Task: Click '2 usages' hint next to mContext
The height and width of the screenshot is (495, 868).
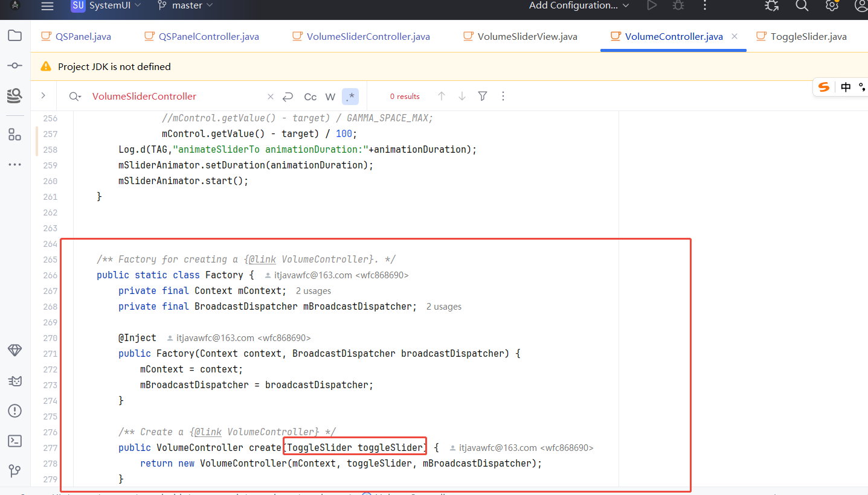Action: [313, 291]
